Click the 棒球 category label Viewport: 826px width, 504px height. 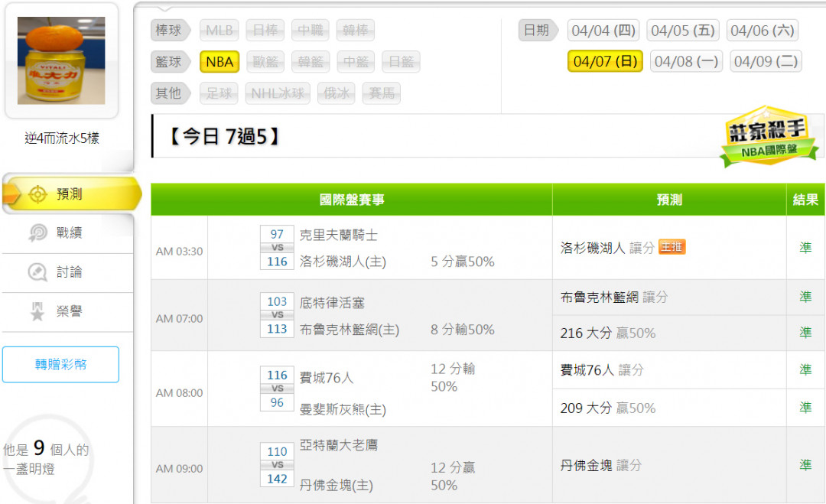pyautogui.click(x=169, y=30)
